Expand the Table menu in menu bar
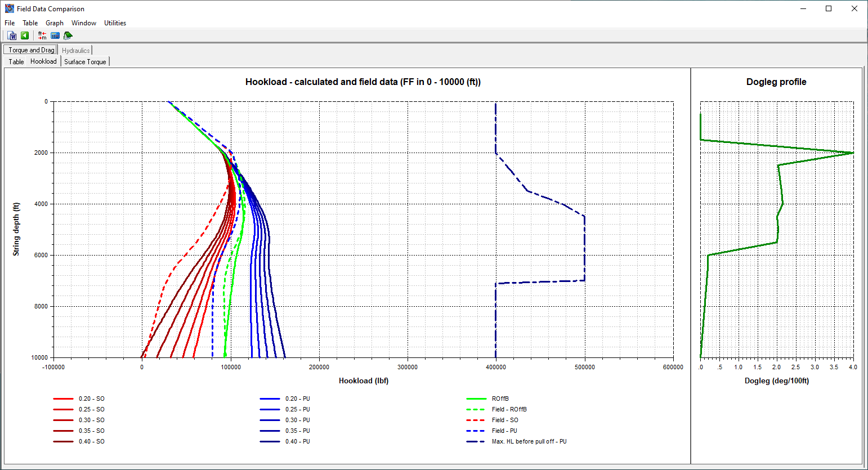This screenshot has width=868, height=470. 30,23
